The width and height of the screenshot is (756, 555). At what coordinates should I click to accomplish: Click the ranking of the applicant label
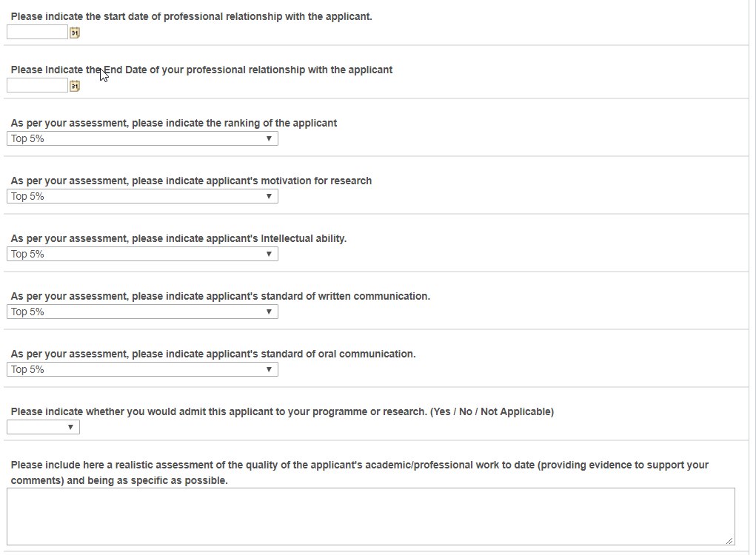point(173,123)
